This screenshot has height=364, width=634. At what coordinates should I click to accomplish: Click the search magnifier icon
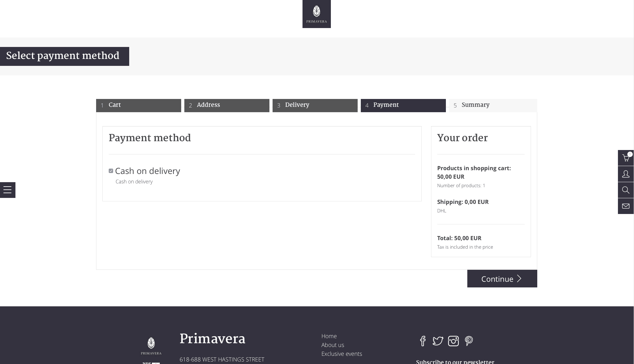626,190
